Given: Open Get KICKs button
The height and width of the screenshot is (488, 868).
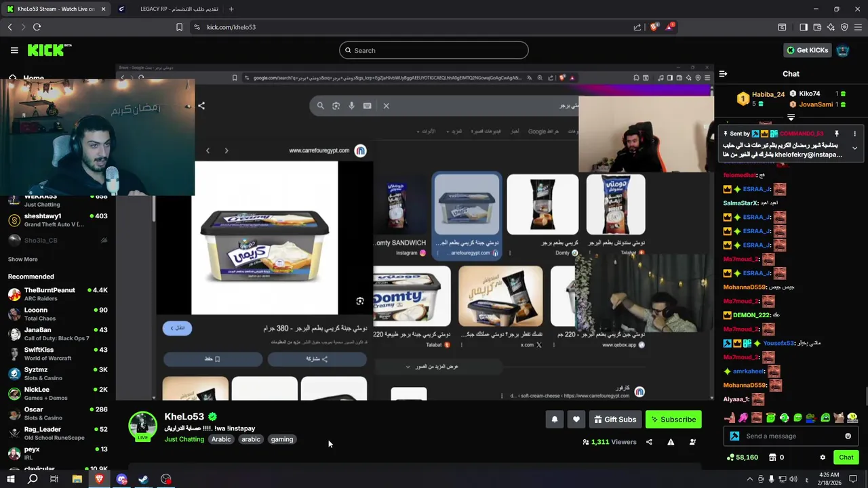Looking at the screenshot, I should click(x=807, y=50).
